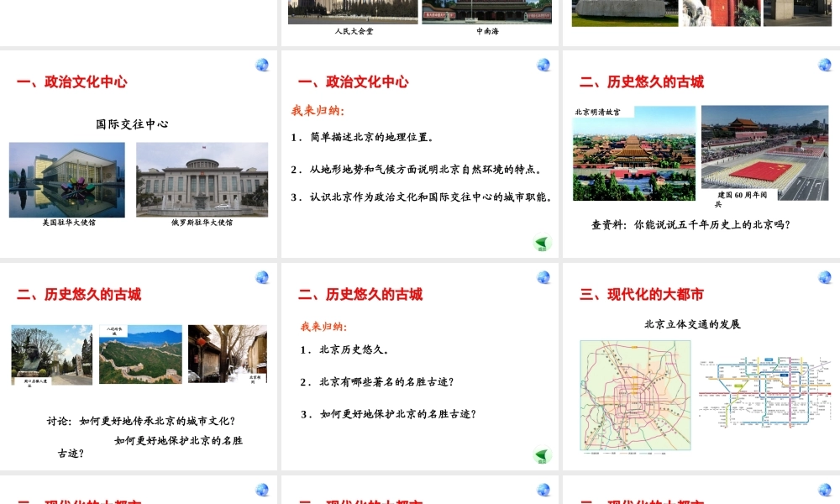Open the Beijing ring road map image
Image resolution: width=840 pixels, height=504 pixels.
point(635,396)
